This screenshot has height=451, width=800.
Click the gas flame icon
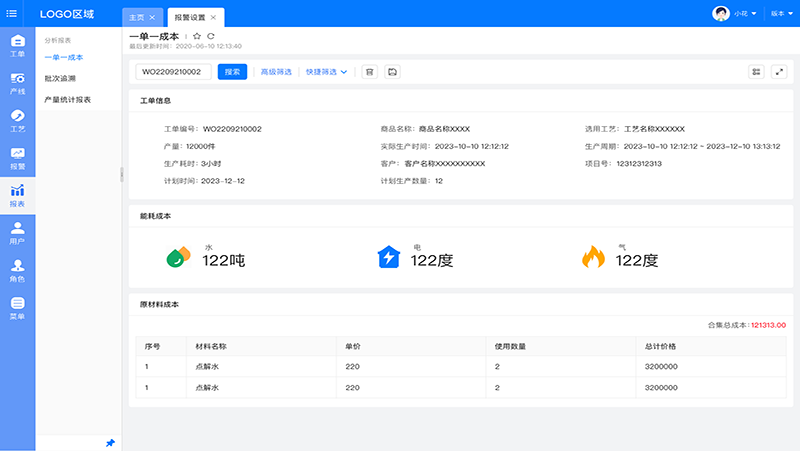pos(593,256)
